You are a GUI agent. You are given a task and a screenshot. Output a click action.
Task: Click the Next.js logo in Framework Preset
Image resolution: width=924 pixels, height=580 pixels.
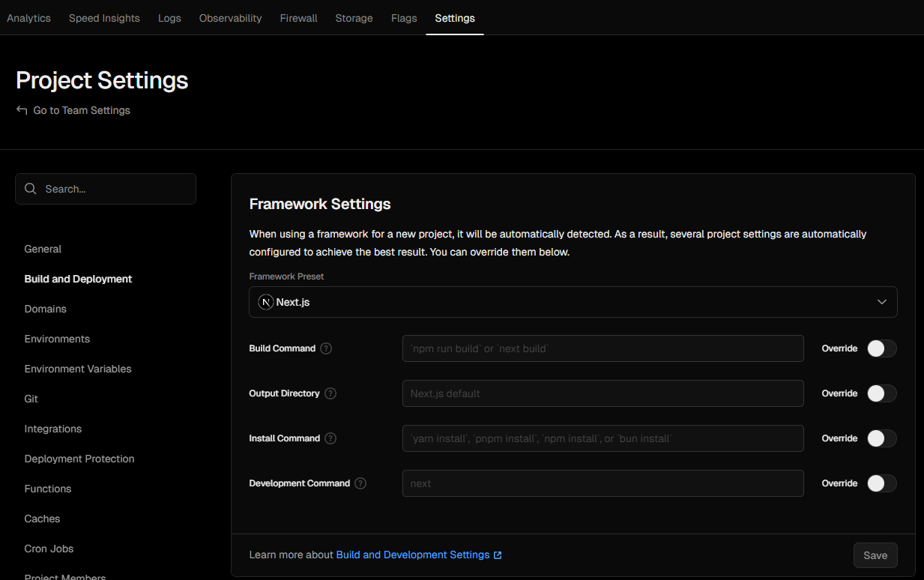point(265,302)
